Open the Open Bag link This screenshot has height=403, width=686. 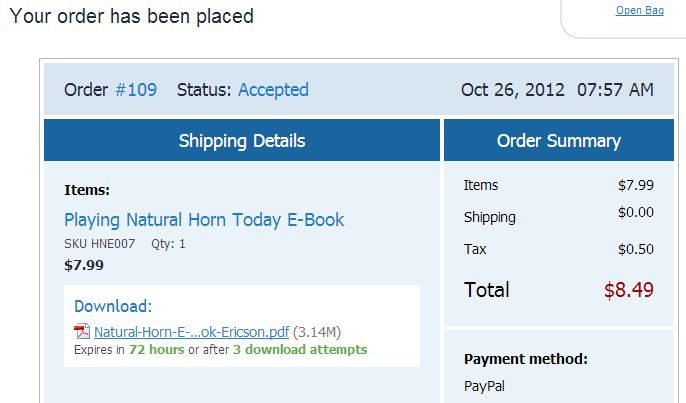pyautogui.click(x=640, y=10)
